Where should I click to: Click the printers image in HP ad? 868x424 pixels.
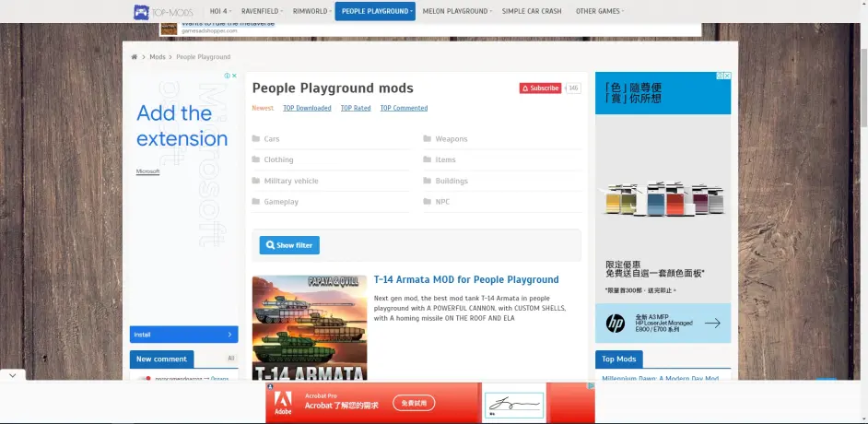[663, 199]
